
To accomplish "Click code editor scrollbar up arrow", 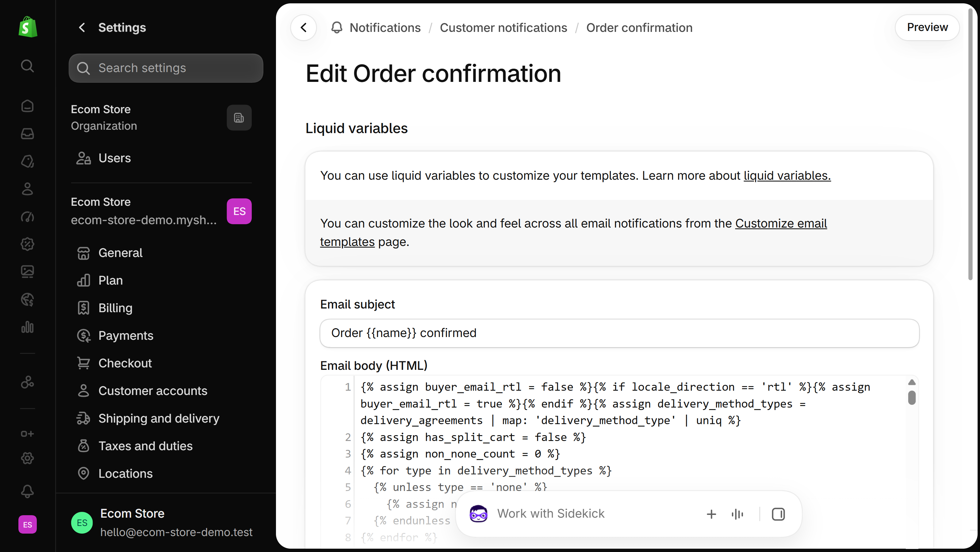I will click(x=912, y=382).
